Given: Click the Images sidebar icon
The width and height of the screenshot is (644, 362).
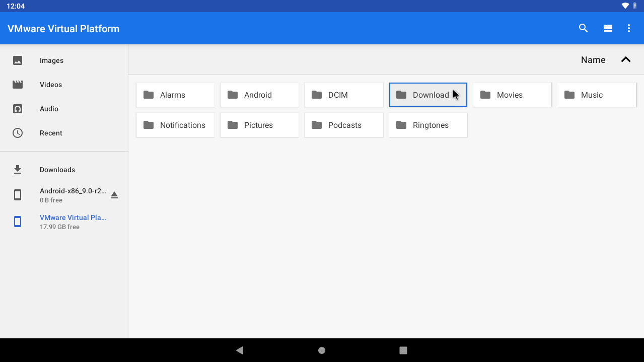Looking at the screenshot, I should point(18,60).
